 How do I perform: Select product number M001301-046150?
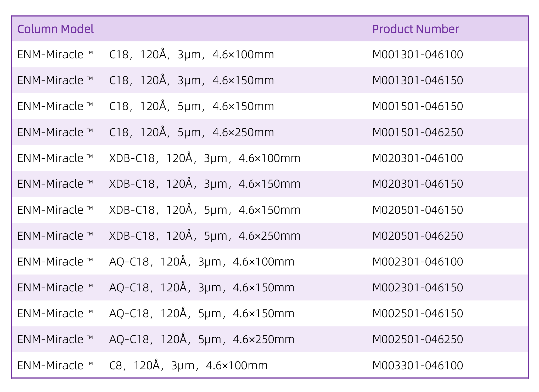[x=418, y=80]
